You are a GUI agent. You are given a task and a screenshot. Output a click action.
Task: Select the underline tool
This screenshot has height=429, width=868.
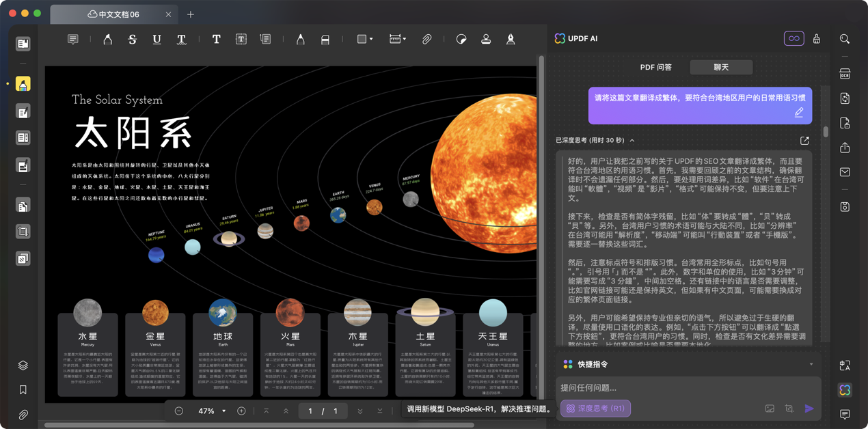(157, 40)
